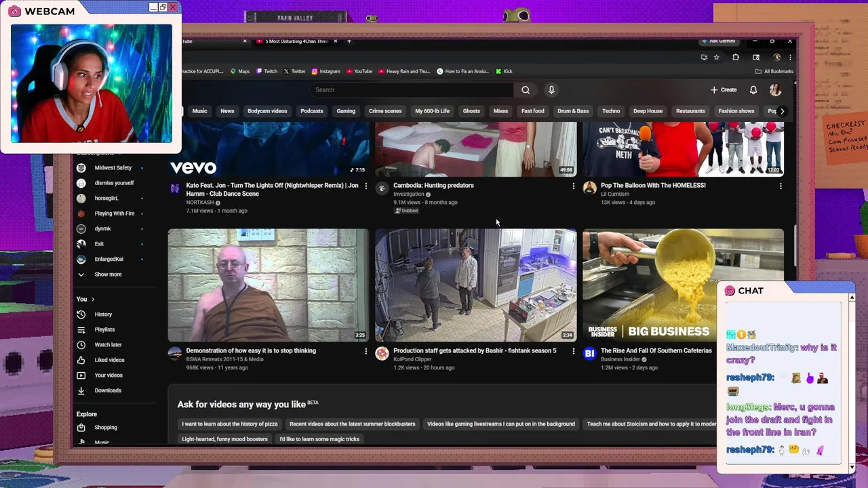Image resolution: width=868 pixels, height=488 pixels.
Task: Play the Bashir fishtank kitchen thumbnail
Action: [476, 285]
